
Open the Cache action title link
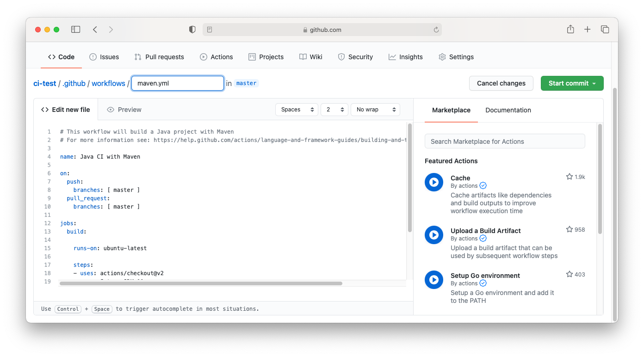tap(460, 178)
